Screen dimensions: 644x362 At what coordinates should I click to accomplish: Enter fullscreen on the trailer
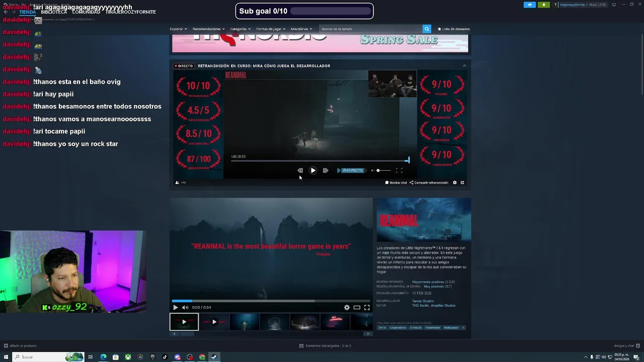(367, 307)
